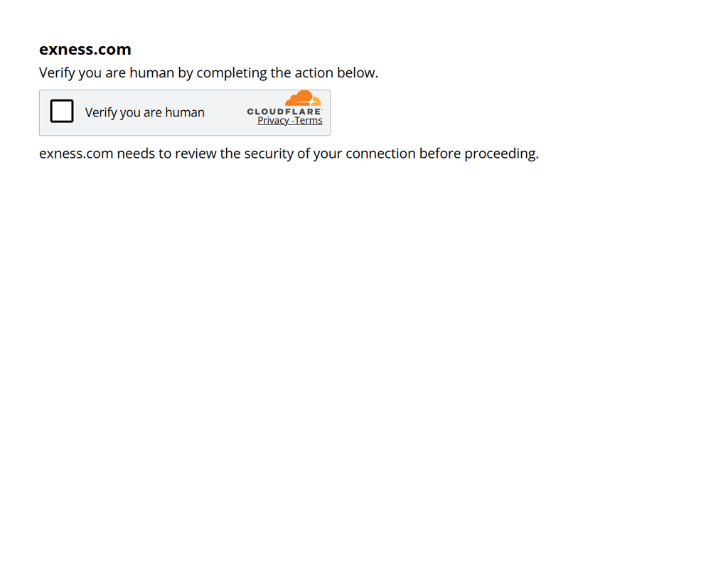Click the CLOUDFLARE wordmark text

tap(284, 112)
